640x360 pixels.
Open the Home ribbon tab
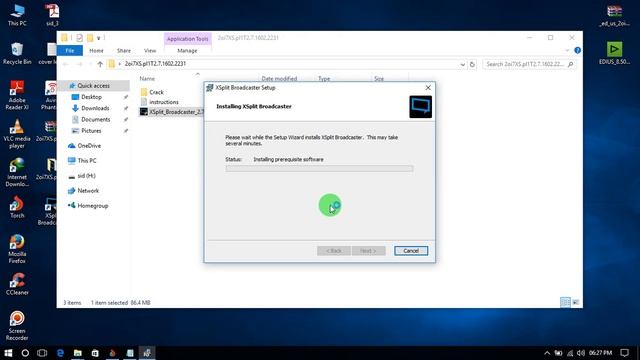pyautogui.click(x=96, y=51)
